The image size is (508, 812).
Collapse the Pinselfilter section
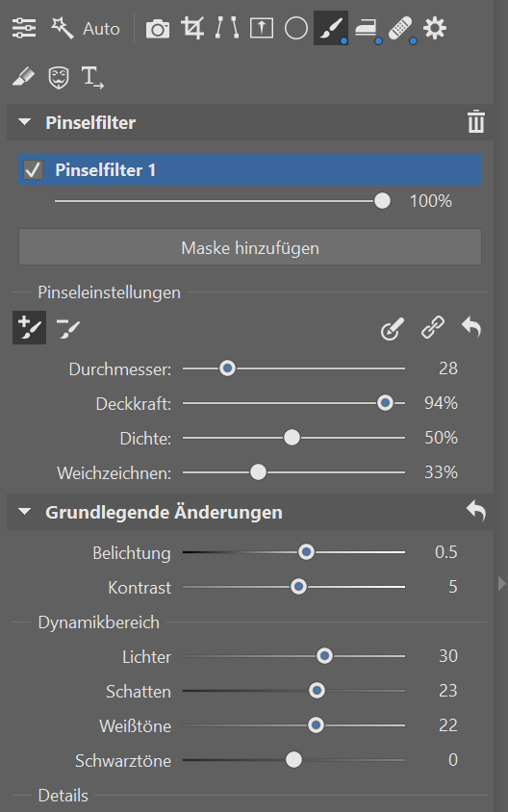24,122
